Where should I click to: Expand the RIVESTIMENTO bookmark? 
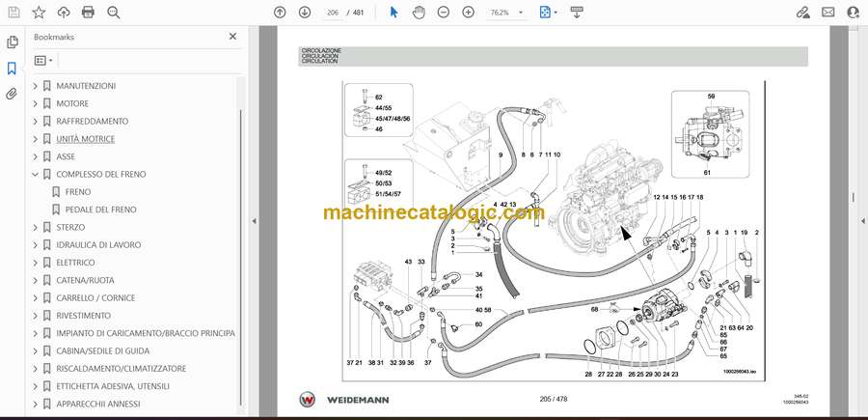pos(36,316)
